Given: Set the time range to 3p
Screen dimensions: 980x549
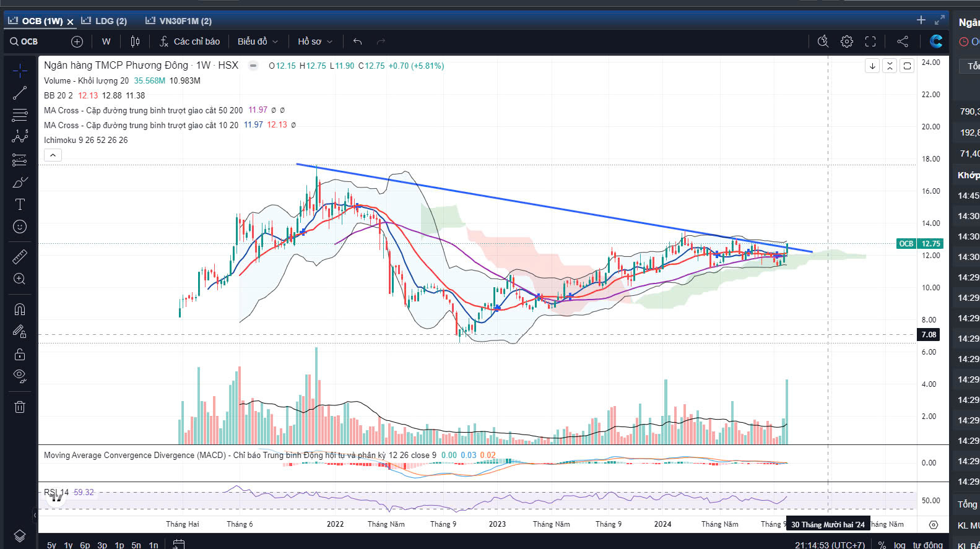Looking at the screenshot, I should point(102,545).
